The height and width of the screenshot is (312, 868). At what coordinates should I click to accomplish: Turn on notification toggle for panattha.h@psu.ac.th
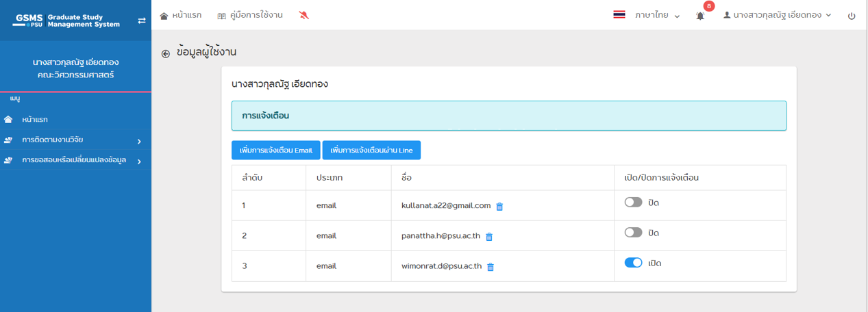633,233
